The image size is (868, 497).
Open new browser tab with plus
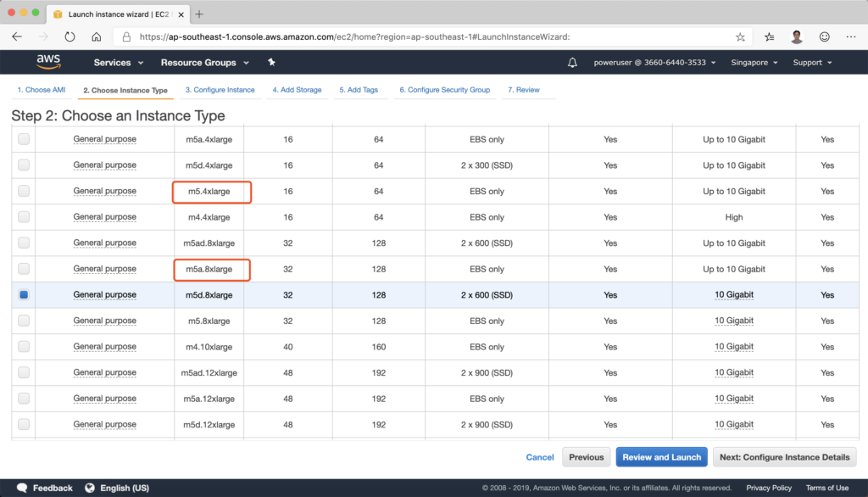(x=199, y=14)
